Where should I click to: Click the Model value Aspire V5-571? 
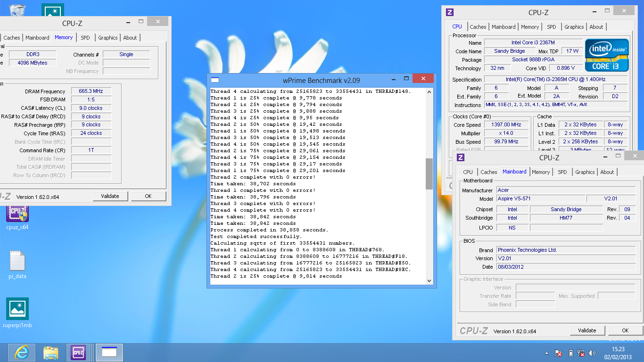(540, 199)
